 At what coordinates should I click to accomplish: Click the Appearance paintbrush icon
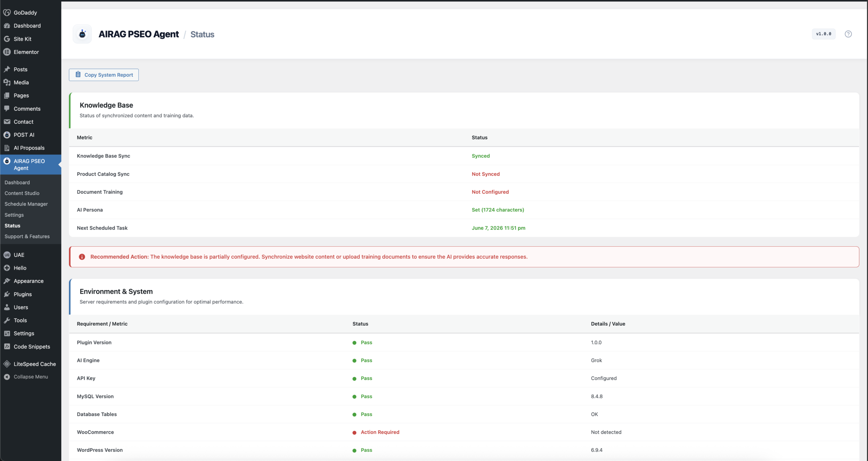7,281
